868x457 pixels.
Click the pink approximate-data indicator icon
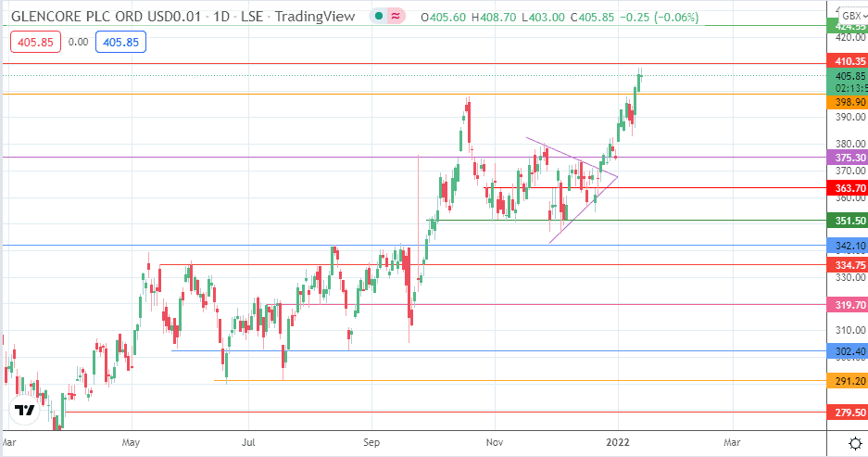pos(396,17)
